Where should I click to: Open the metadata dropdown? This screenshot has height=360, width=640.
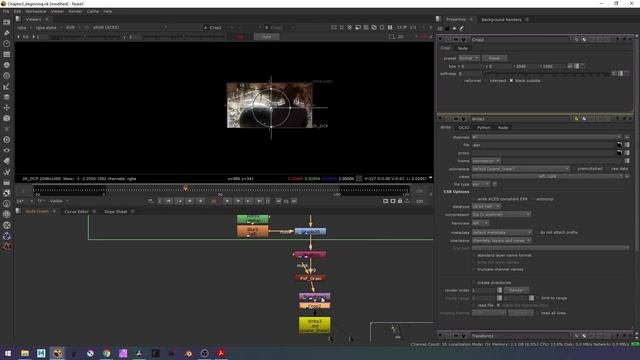tap(502, 232)
